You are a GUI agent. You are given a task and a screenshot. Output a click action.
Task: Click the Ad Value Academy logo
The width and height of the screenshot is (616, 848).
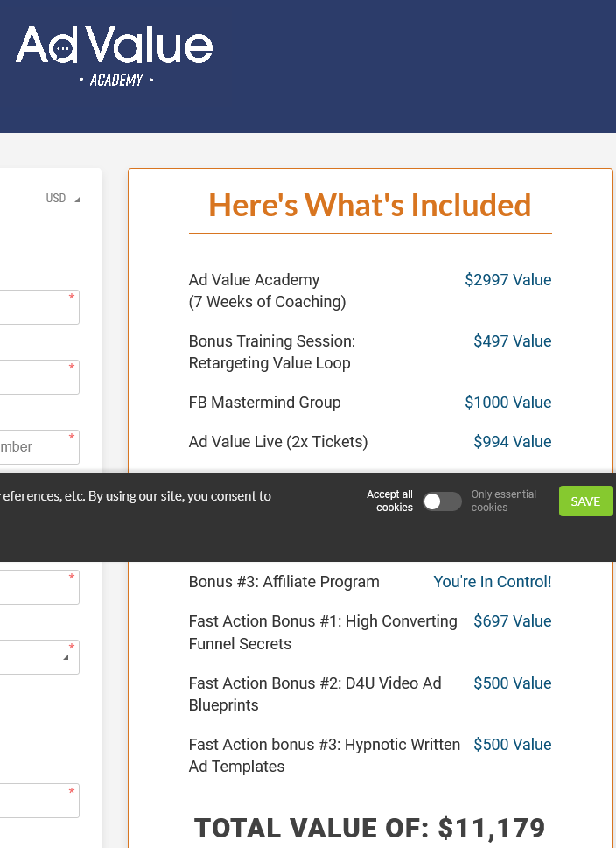point(114,56)
